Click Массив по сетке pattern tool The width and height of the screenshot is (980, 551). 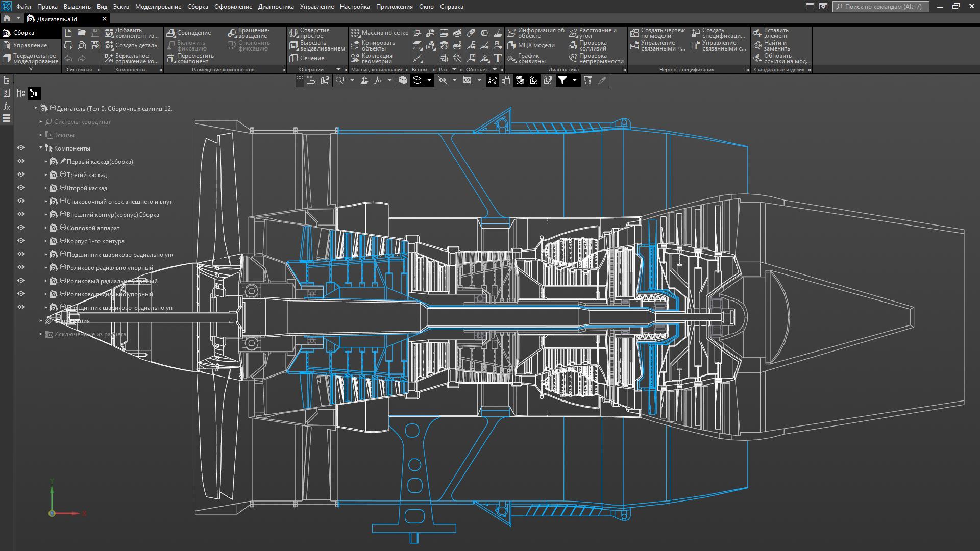(x=380, y=33)
